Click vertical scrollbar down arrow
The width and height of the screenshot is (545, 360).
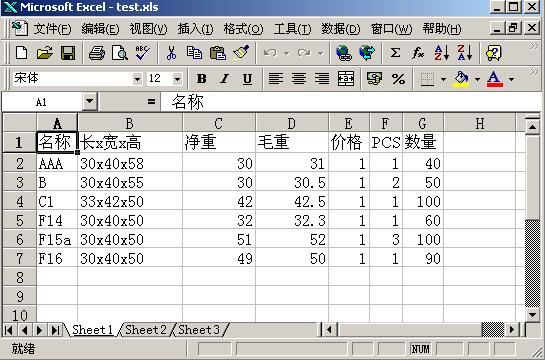(x=532, y=315)
